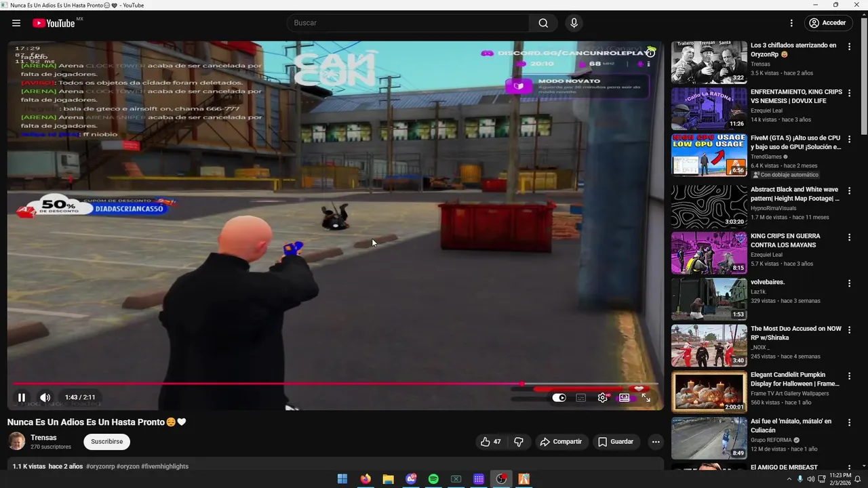Launch Firefox from taskbar

(x=366, y=479)
